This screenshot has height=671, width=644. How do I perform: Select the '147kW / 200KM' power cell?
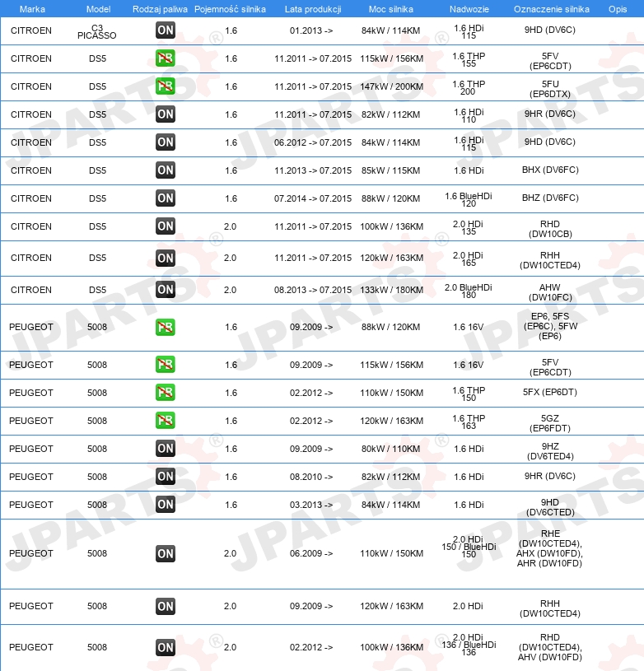tap(391, 86)
